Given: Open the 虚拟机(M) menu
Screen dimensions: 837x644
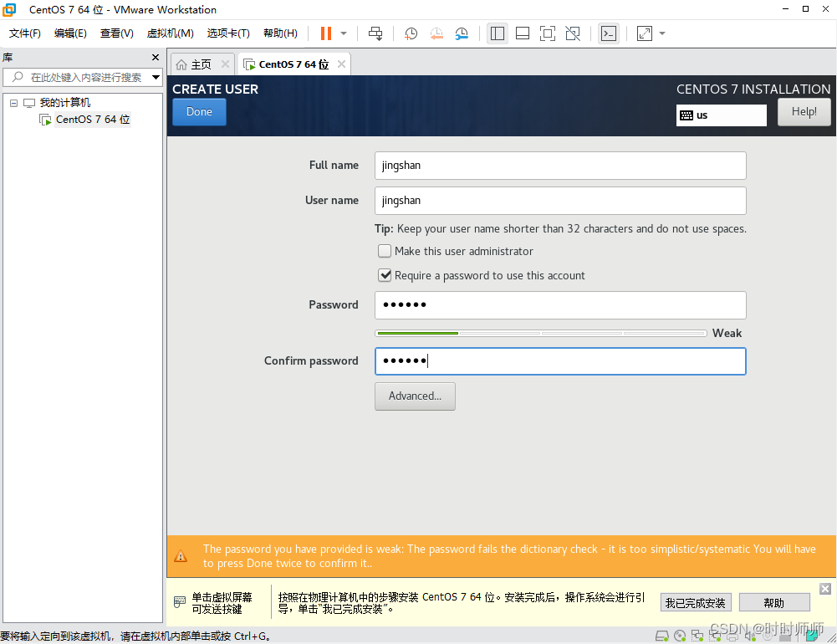Looking at the screenshot, I should tap(171, 33).
